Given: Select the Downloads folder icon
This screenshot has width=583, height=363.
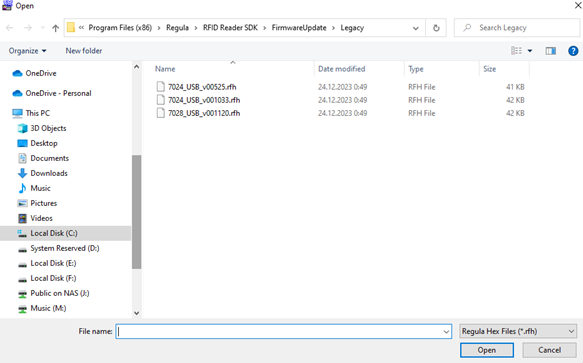Looking at the screenshot, I should (22, 173).
